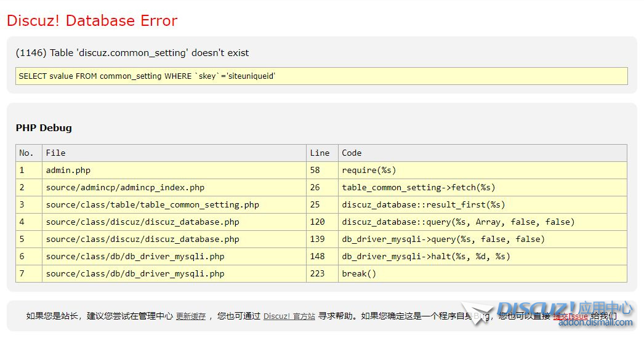This screenshot has width=644, height=338.
Task: Click the No. column header
Action: click(29, 153)
